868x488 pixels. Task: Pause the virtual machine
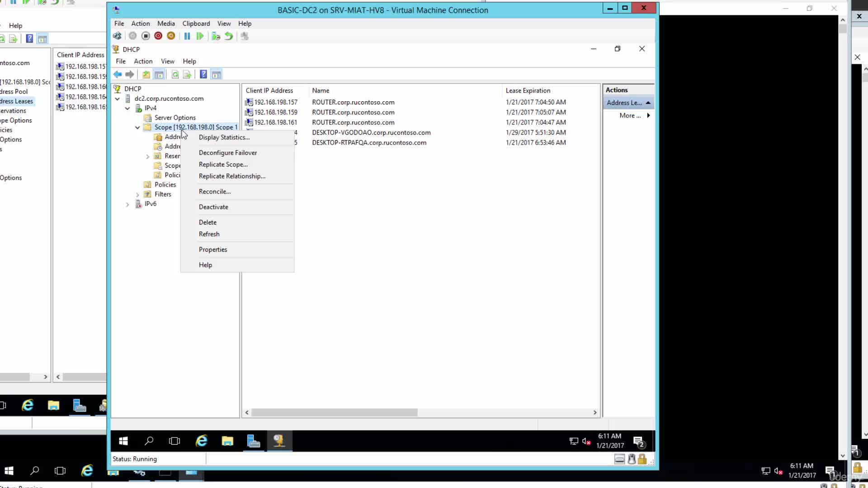(x=187, y=36)
